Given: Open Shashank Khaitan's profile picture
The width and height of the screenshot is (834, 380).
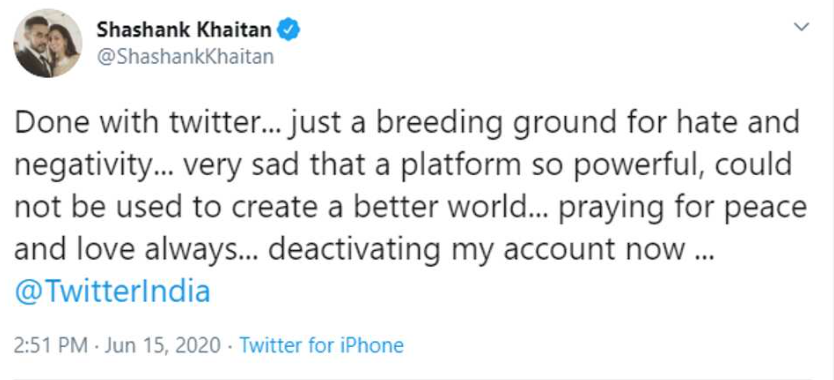Looking at the screenshot, I should click(x=48, y=43).
